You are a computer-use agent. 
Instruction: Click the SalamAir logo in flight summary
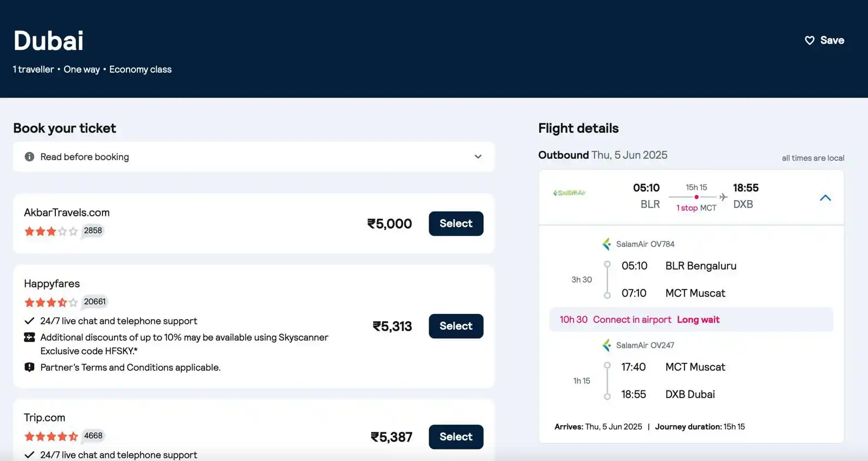click(569, 193)
